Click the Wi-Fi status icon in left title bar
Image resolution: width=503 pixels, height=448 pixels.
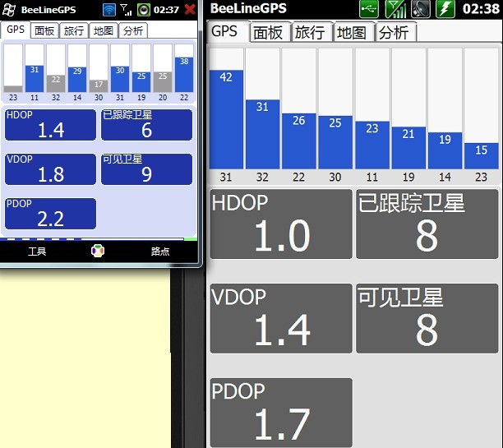[x=109, y=10]
